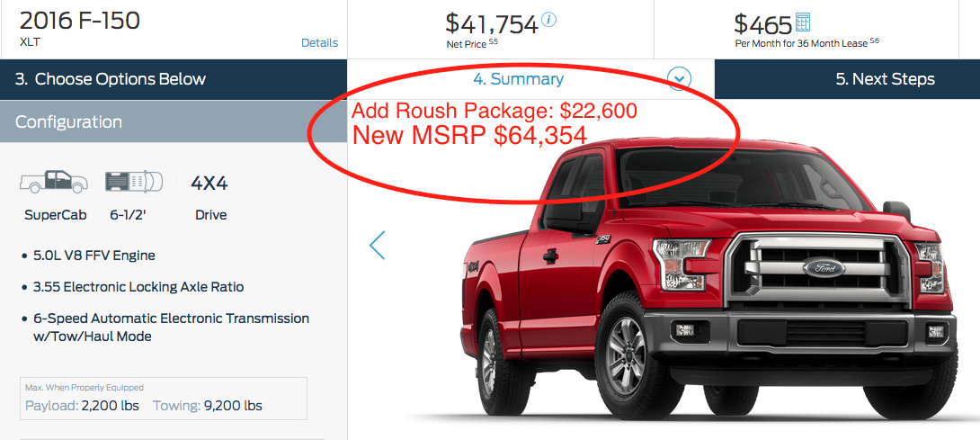Click the 5.0L V8 FFV Engine item
The width and height of the screenshot is (980, 440).
pyautogui.click(x=94, y=256)
